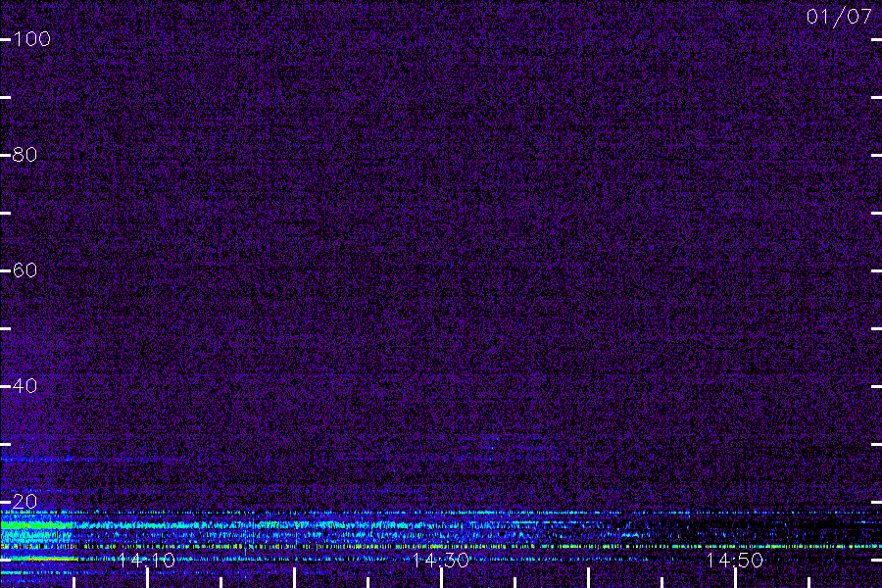
Task: Click the 20 frequency axis label
Action: pyautogui.click(x=24, y=502)
